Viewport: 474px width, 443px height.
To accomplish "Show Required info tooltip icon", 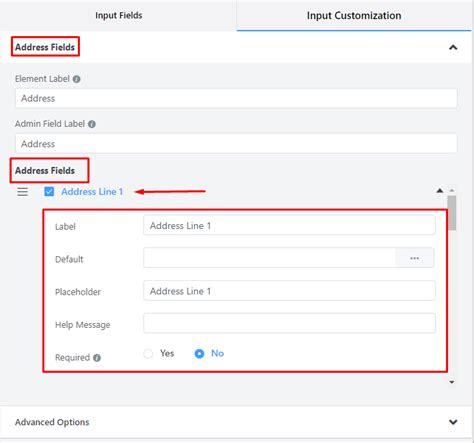I will (x=97, y=358).
